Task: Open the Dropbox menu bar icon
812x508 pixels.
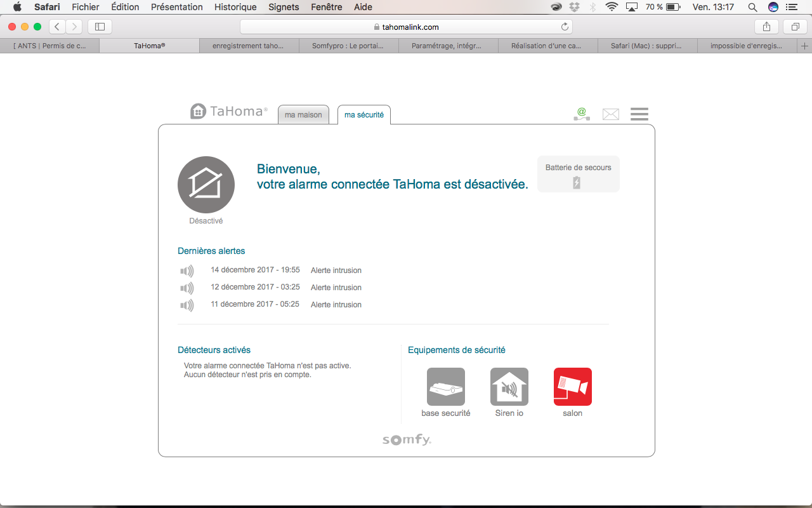Action: 575,7
